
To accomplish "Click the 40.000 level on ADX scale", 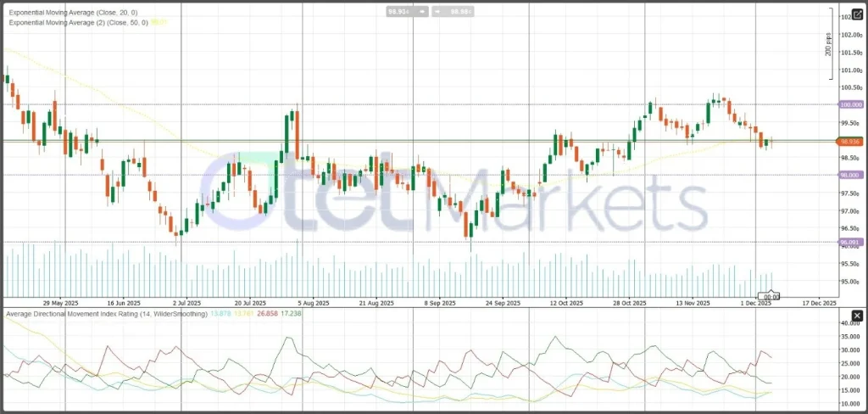I will (850, 323).
